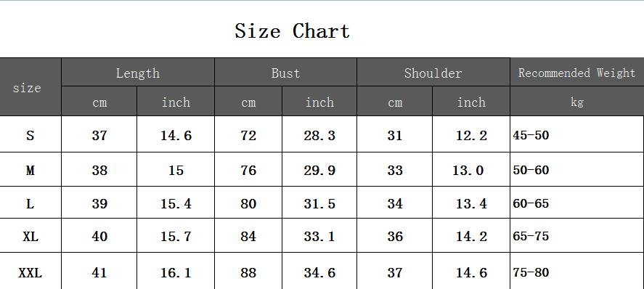Click the shoulder value 13.4 inch
Screen dimensions: 644x289
click(471, 203)
